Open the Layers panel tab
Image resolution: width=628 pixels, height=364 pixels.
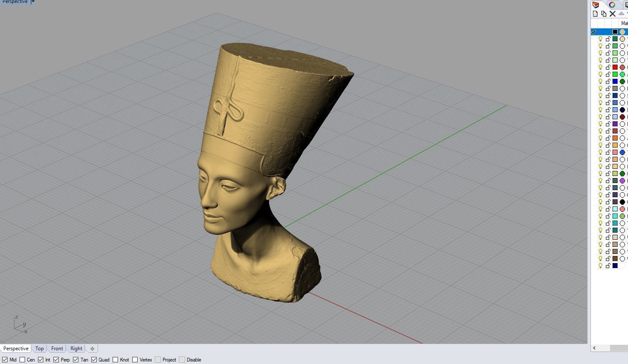tap(595, 5)
